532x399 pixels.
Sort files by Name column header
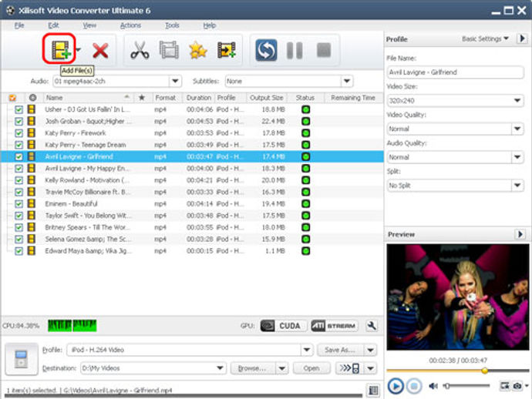point(88,98)
